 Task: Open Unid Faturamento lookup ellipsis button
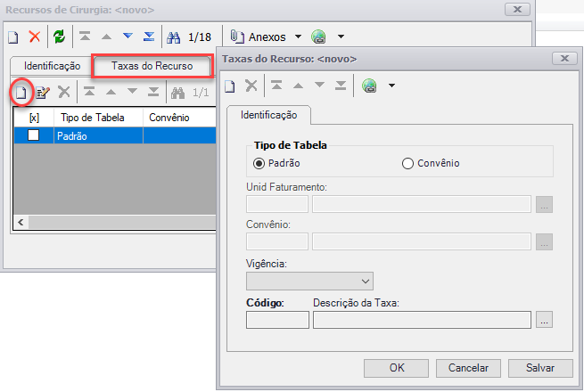coord(544,205)
